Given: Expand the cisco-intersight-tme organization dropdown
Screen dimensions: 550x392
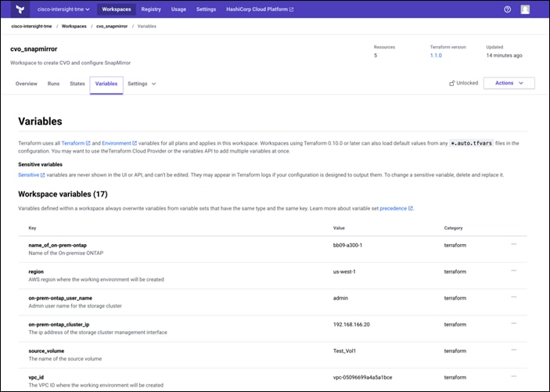Looking at the screenshot, I should [x=63, y=9].
